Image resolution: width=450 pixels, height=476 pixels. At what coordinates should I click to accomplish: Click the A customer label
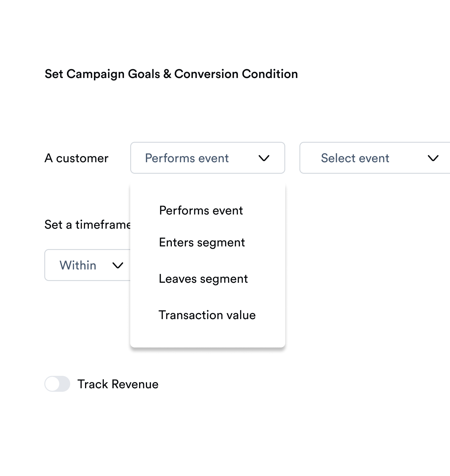[76, 158]
